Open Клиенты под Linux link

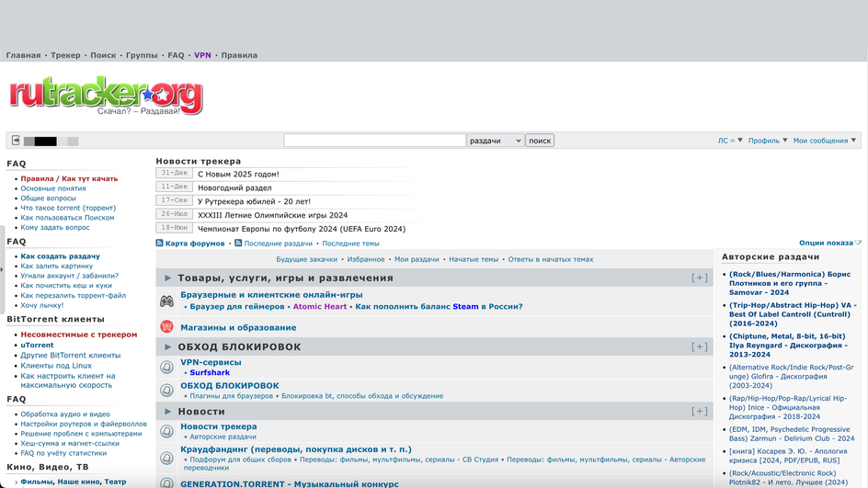pyautogui.click(x=56, y=365)
